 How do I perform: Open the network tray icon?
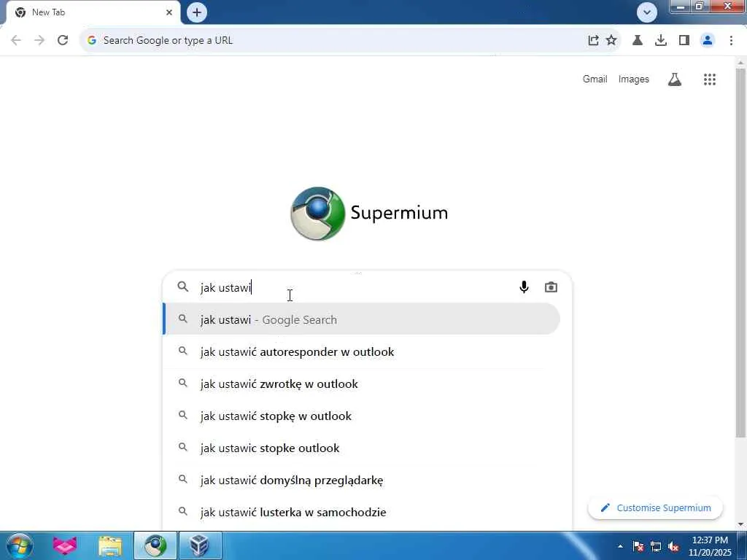click(x=656, y=546)
